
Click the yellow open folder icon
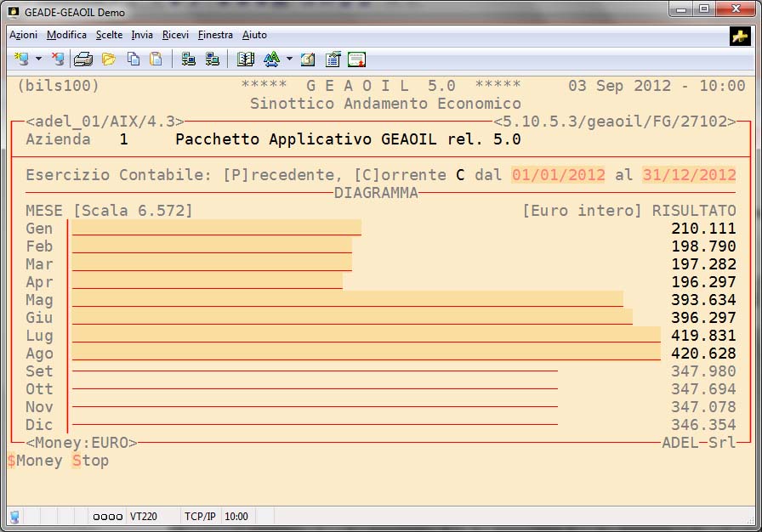109,59
